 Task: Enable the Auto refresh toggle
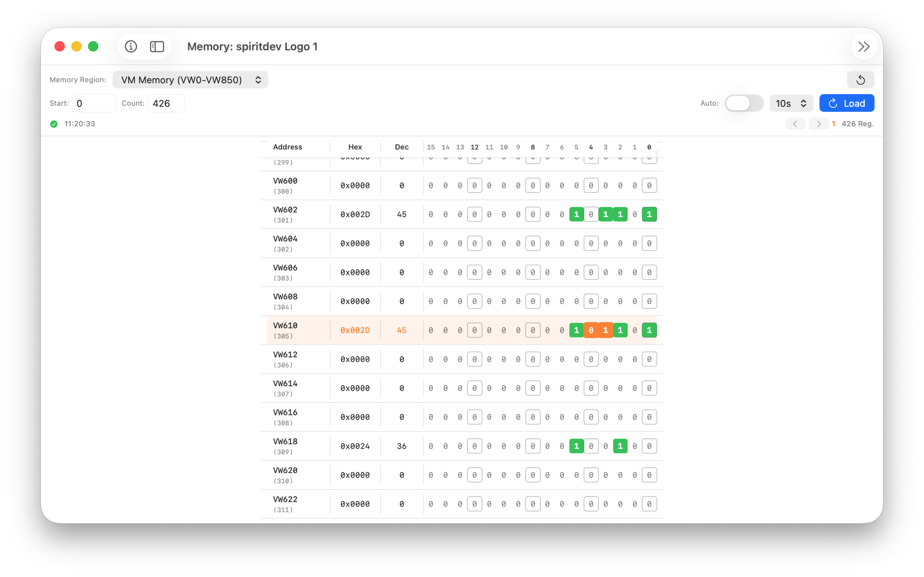click(744, 103)
